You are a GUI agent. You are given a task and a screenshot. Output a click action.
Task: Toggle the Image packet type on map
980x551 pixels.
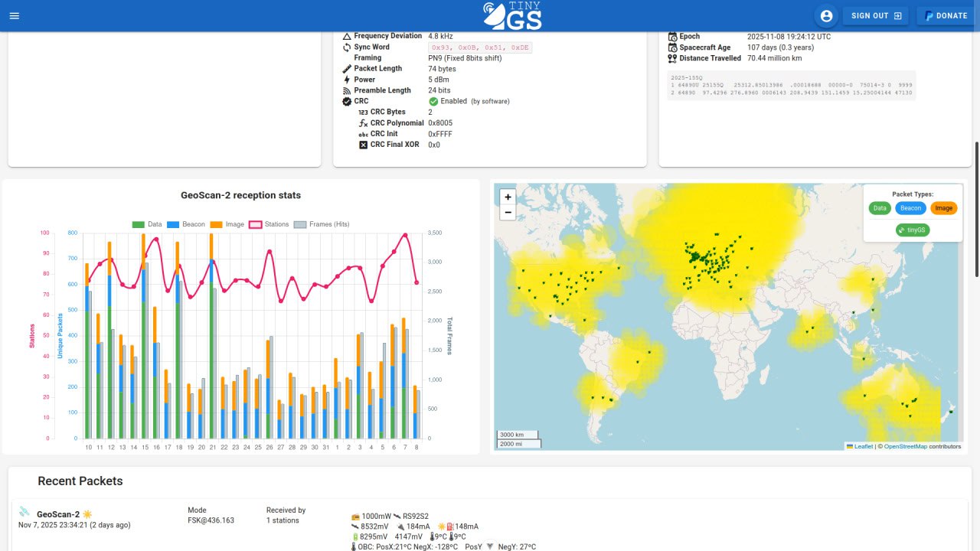coord(944,208)
